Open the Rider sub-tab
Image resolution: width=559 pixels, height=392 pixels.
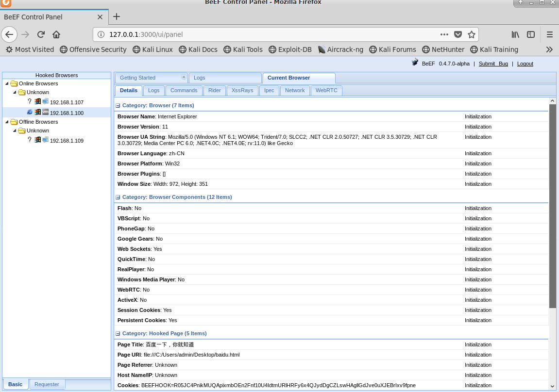pos(215,90)
